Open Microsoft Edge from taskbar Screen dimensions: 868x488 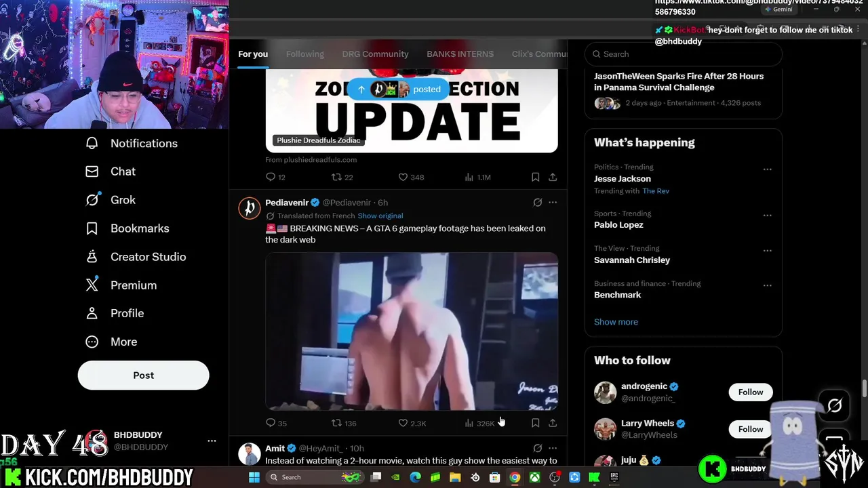point(416,477)
